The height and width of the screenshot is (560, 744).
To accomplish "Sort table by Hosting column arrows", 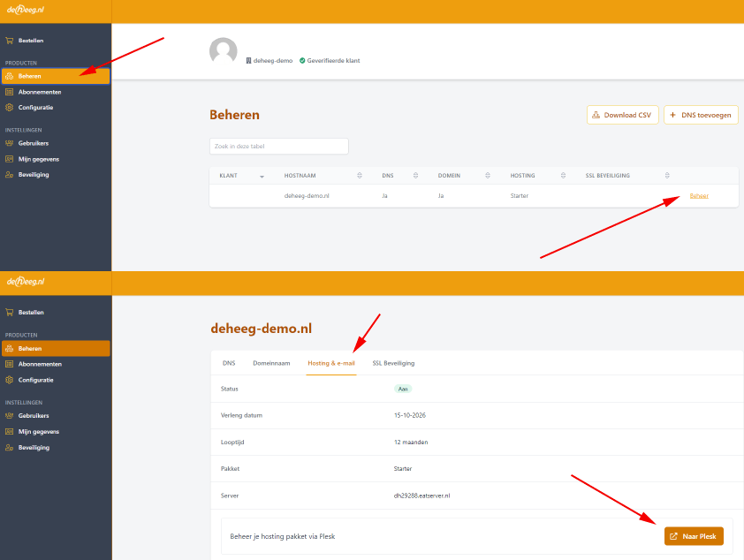I will pos(563,176).
